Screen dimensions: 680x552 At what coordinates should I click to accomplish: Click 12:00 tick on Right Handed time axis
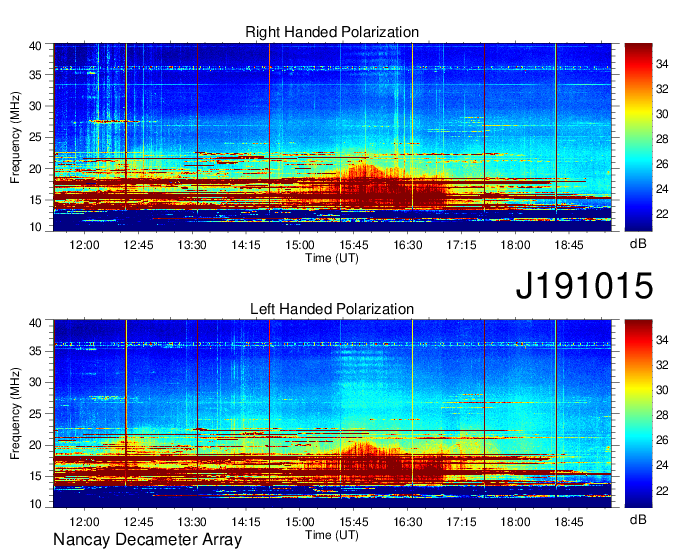[84, 245]
